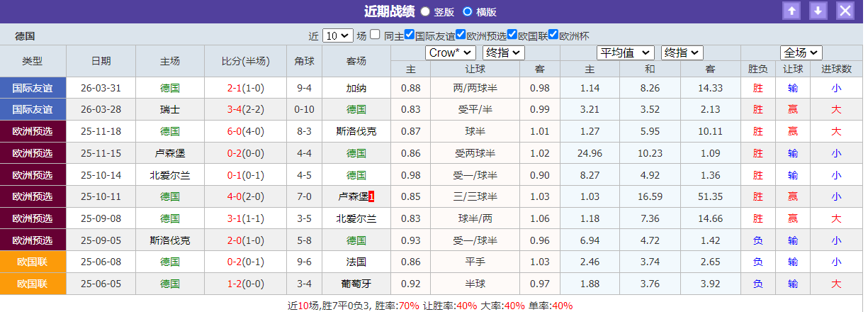This screenshot has width=868, height=312.
Task: Click the 比分(半场) column header
Action: point(245,61)
